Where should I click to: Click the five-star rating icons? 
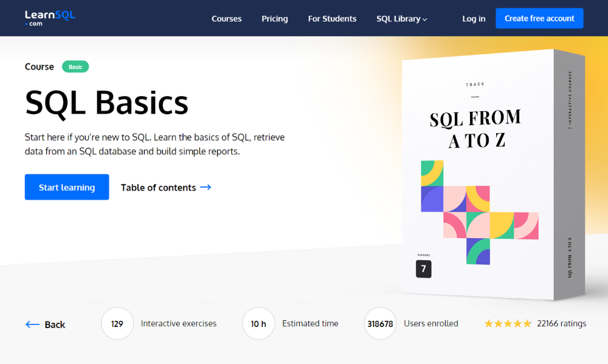508,323
